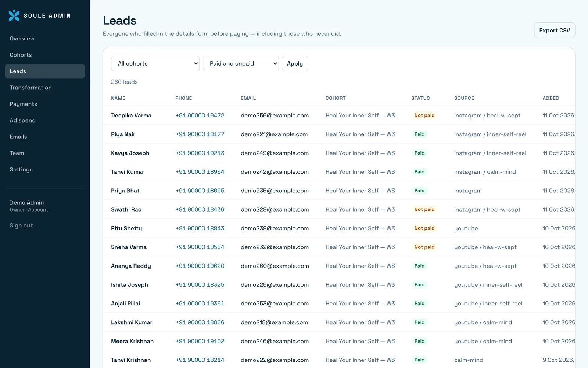
Task: Click the name Anjali Pillai
Action: click(126, 304)
